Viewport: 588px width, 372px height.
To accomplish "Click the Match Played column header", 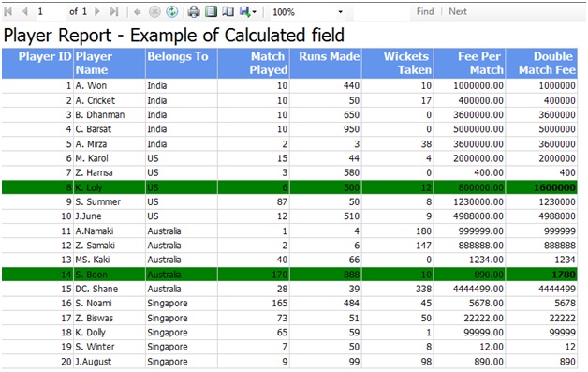I will click(254, 63).
